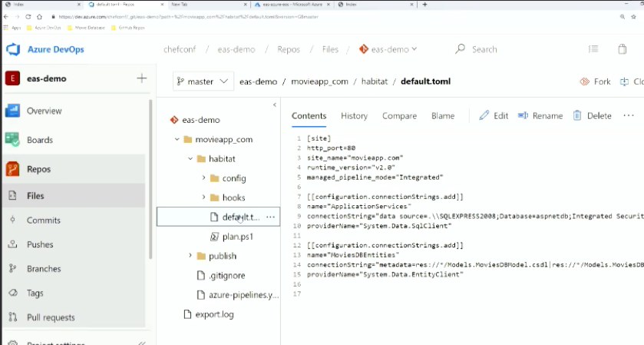Select the Pull requests sidebar icon

pos(13,317)
